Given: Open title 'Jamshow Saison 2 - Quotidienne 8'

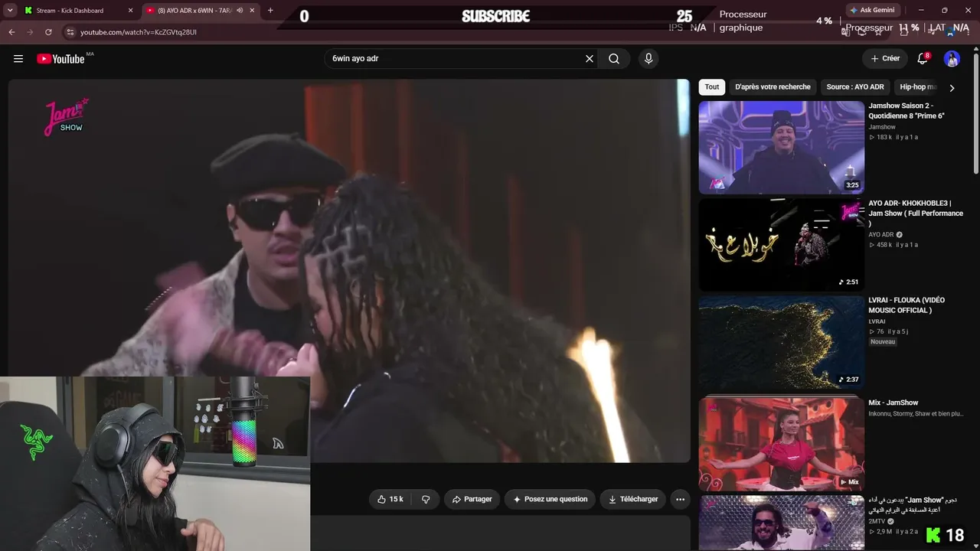Looking at the screenshot, I should [x=906, y=111].
